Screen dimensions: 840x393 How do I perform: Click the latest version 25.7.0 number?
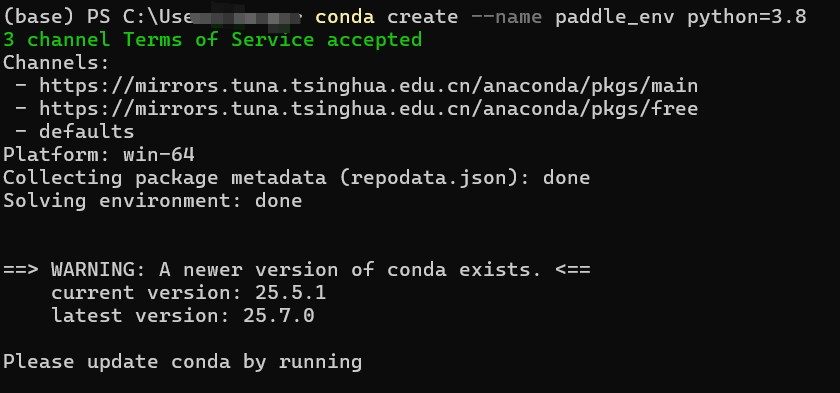coord(279,316)
